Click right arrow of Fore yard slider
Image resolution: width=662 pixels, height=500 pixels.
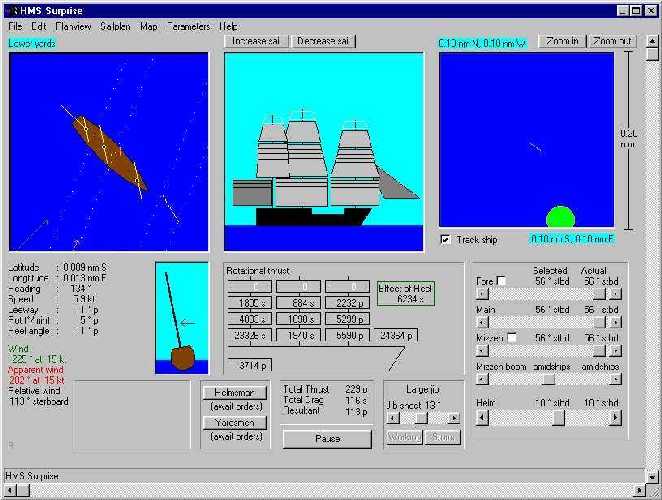pyautogui.click(x=616, y=293)
